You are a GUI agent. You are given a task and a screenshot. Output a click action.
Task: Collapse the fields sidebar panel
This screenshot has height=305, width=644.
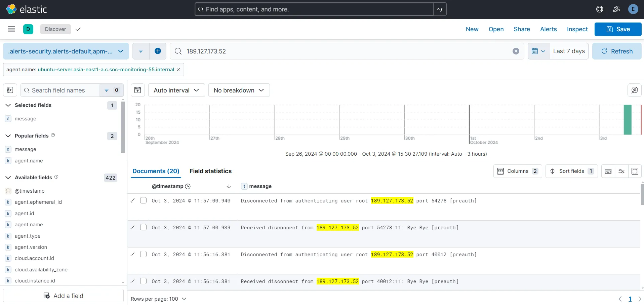pos(10,90)
